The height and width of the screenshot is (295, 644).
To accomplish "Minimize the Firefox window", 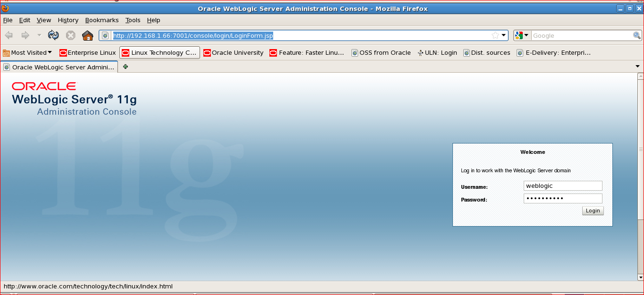I will click(x=620, y=8).
